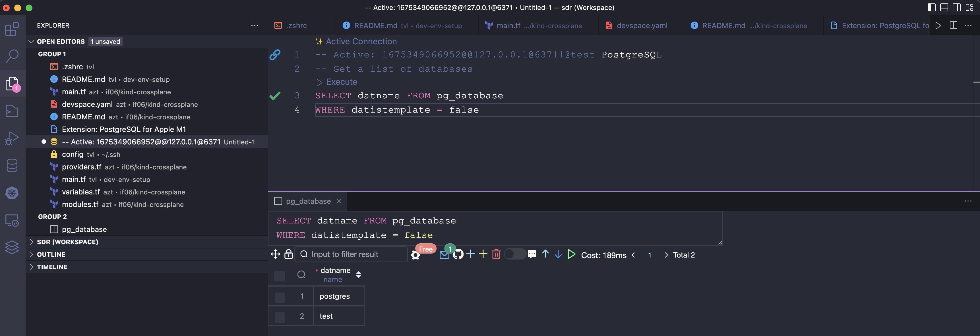Click the GitHub icon in results toolbar
980x336 pixels.
(458, 254)
